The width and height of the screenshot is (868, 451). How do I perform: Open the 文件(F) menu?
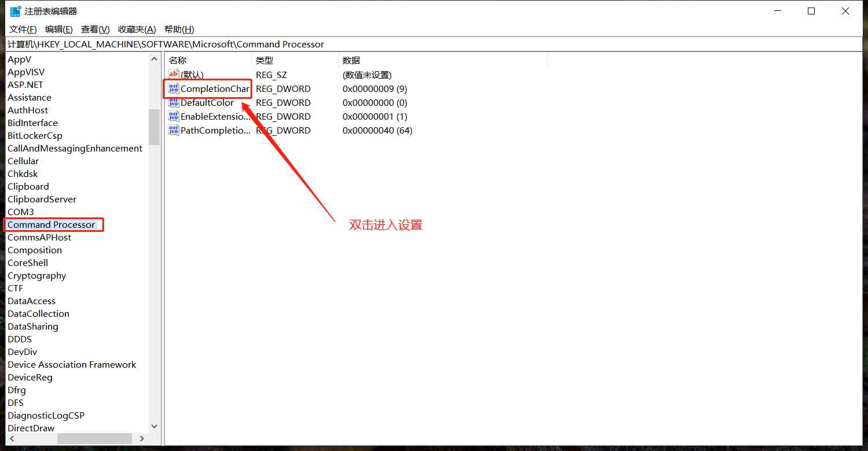23,29
